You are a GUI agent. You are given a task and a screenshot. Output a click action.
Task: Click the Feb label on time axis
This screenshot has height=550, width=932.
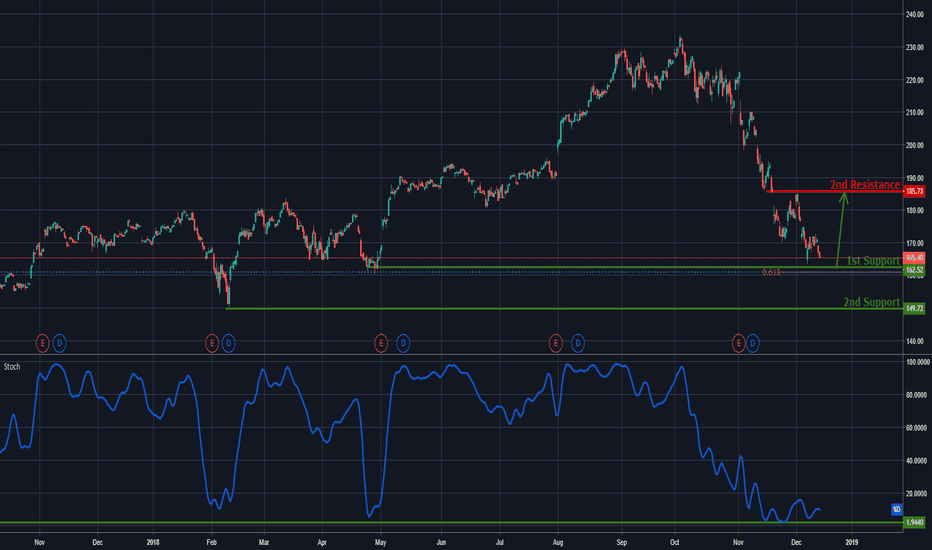[212, 542]
